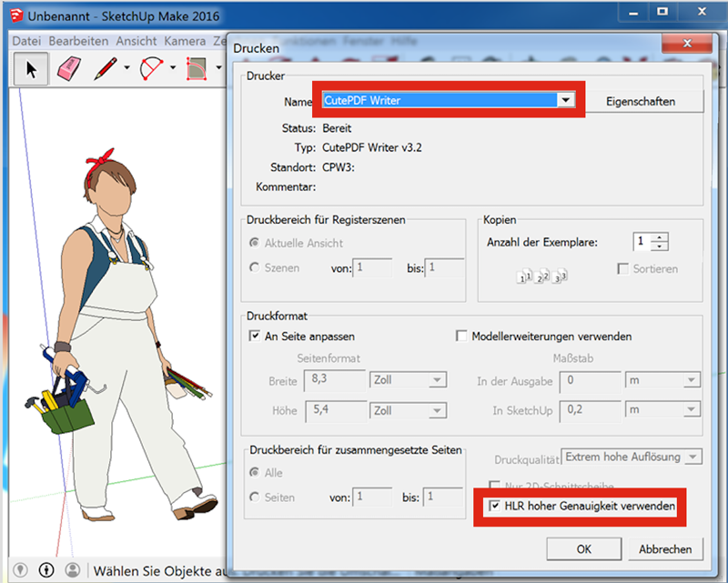Select the arrow selection tool

[x=32, y=70]
